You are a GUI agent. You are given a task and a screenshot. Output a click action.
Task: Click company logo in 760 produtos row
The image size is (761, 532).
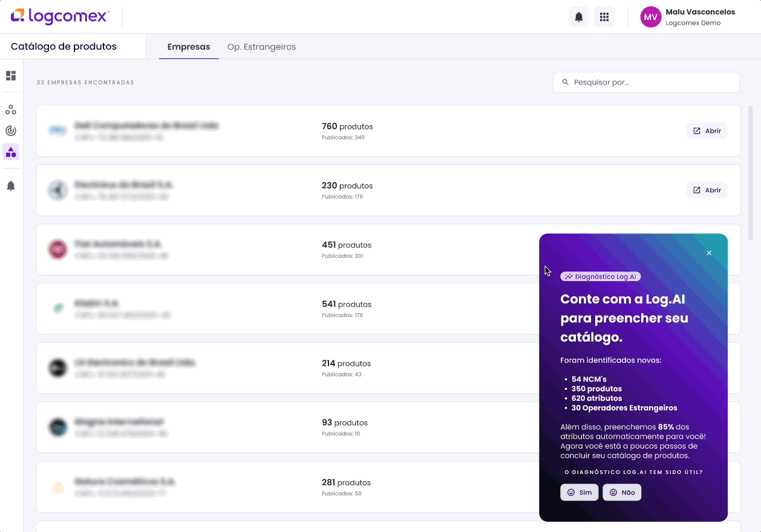click(x=58, y=130)
